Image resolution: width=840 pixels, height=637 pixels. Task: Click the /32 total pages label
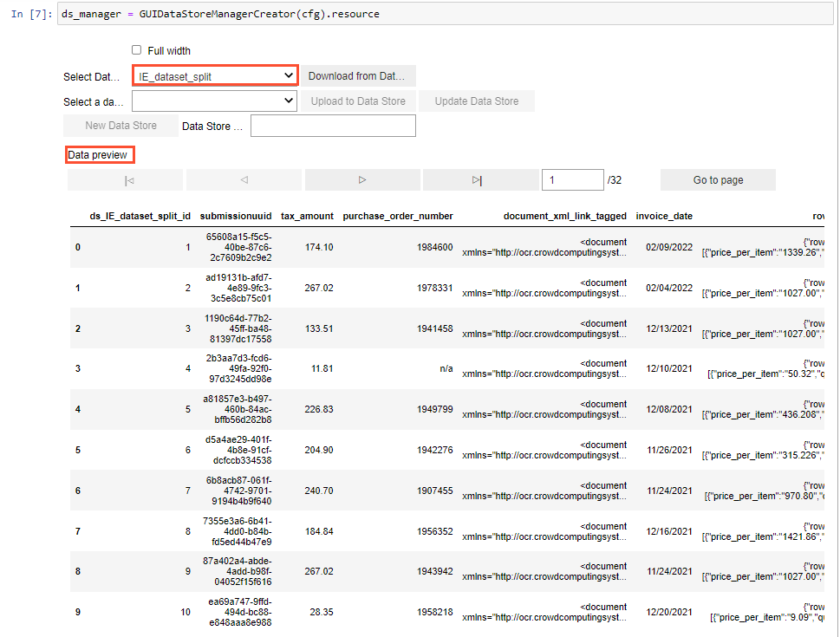[x=615, y=180]
